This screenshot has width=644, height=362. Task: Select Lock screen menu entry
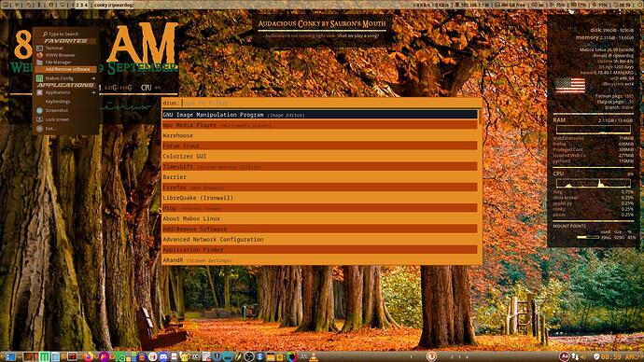pyautogui.click(x=65, y=119)
